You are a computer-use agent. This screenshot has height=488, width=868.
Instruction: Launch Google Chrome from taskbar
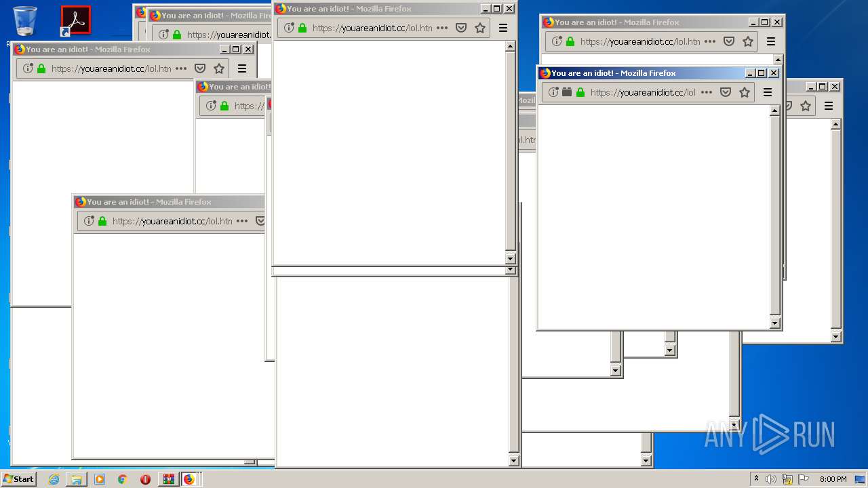pyautogui.click(x=123, y=479)
